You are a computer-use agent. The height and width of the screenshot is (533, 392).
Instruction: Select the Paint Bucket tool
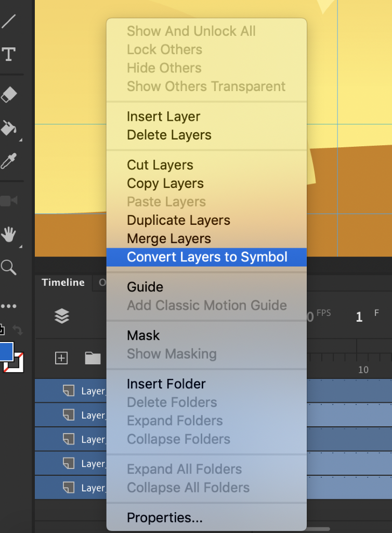coord(9,128)
